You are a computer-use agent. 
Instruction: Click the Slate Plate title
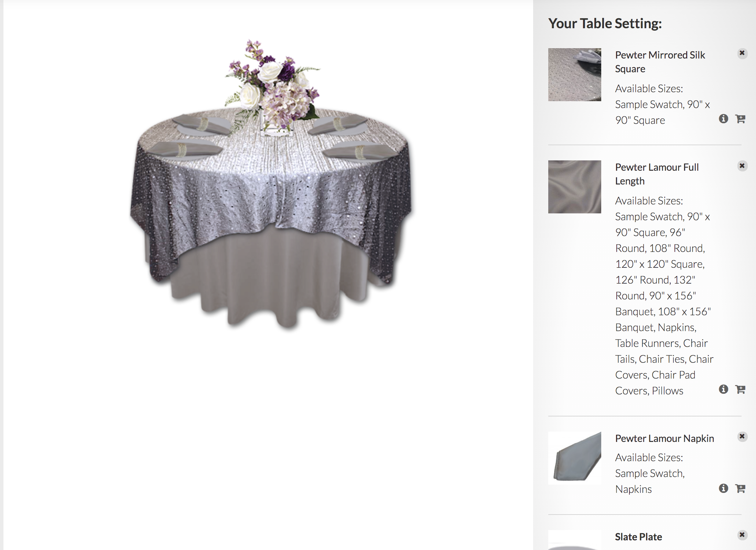tap(638, 537)
